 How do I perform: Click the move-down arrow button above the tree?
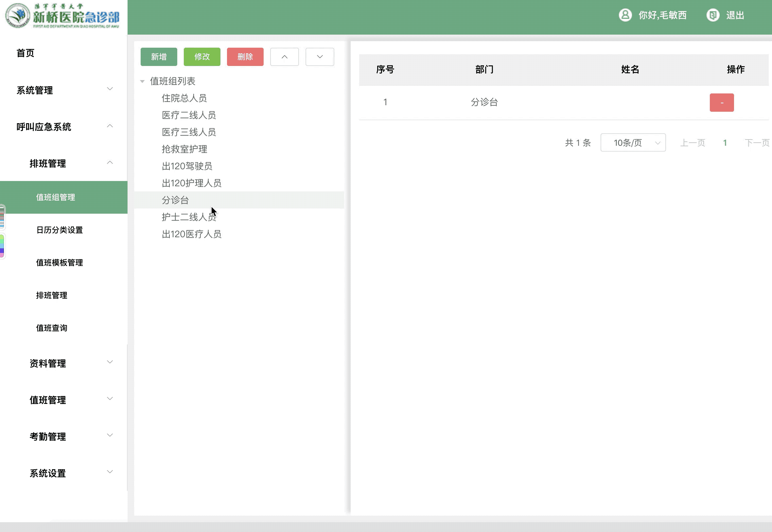tap(319, 57)
